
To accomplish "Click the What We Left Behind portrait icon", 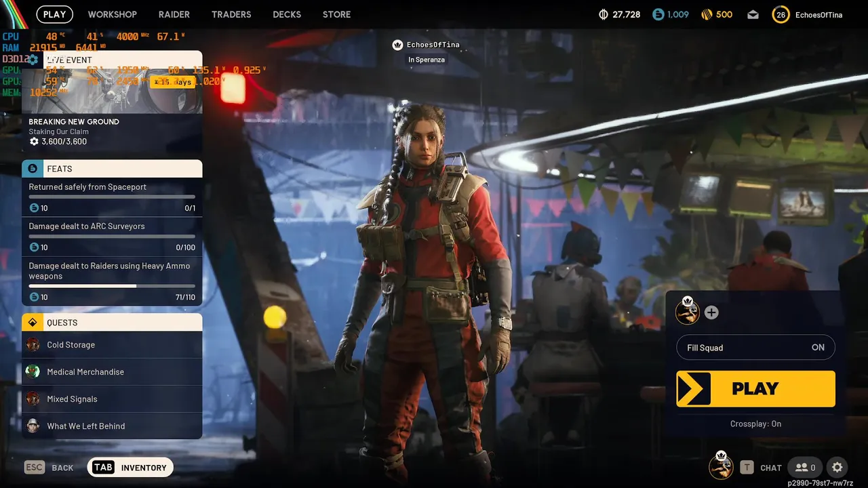I will [33, 426].
